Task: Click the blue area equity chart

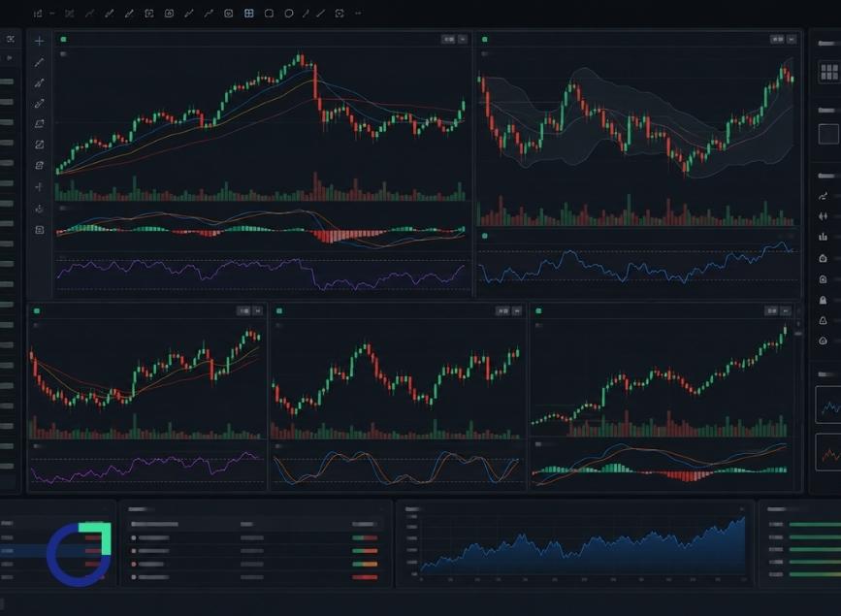Action: click(x=584, y=547)
